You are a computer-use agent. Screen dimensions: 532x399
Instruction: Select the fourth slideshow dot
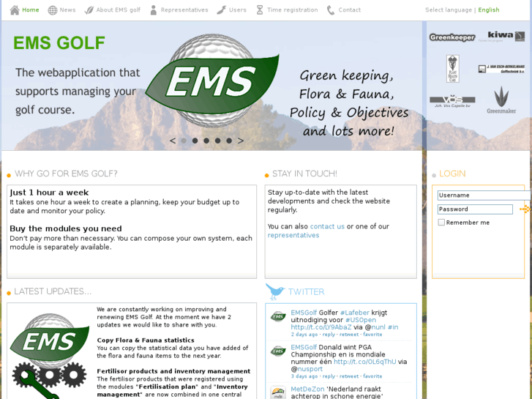tap(218, 141)
